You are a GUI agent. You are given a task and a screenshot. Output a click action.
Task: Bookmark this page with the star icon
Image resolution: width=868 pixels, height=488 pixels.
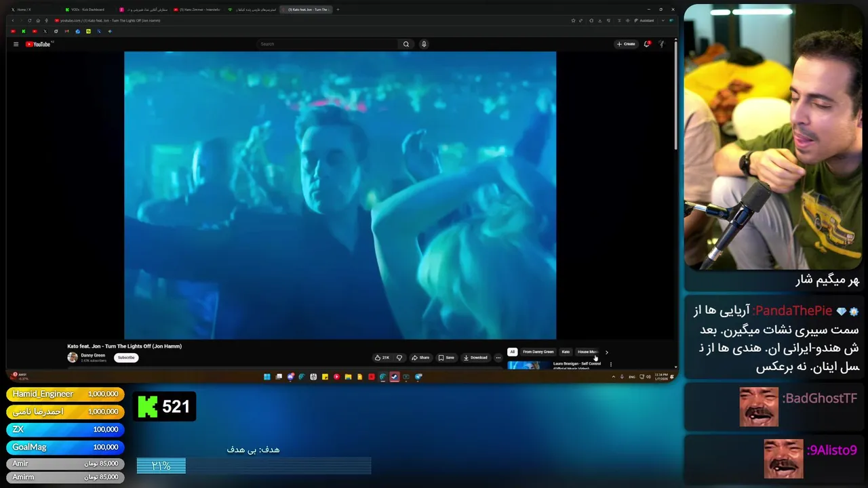pyautogui.click(x=573, y=20)
